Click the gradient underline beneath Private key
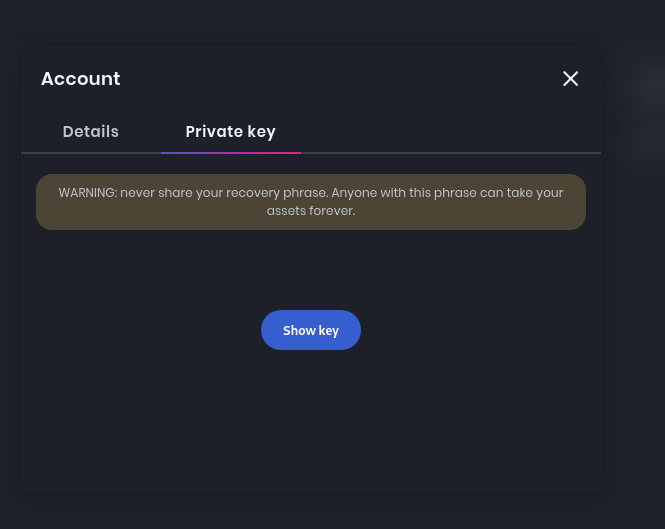 [x=231, y=152]
